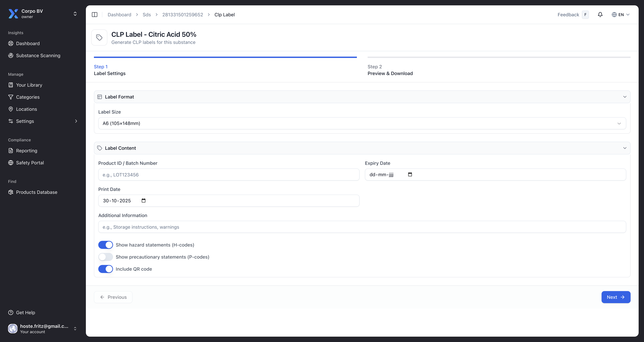The height and width of the screenshot is (342, 644).
Task: Open the calendar picker for Expiry Date
Action: point(410,175)
